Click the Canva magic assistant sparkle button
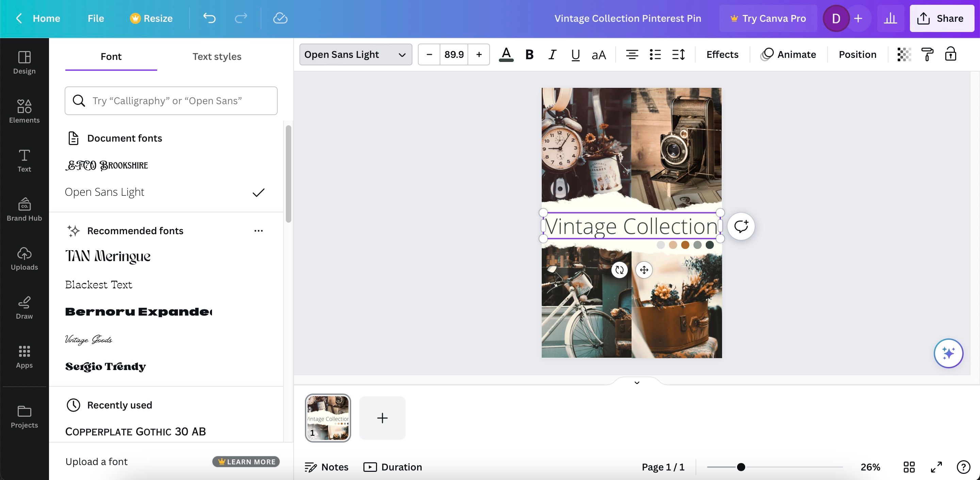This screenshot has width=980, height=480. 948,353
